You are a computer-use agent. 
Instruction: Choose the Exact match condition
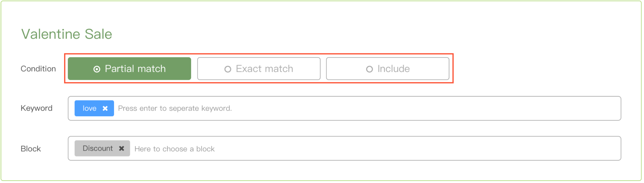[259, 69]
